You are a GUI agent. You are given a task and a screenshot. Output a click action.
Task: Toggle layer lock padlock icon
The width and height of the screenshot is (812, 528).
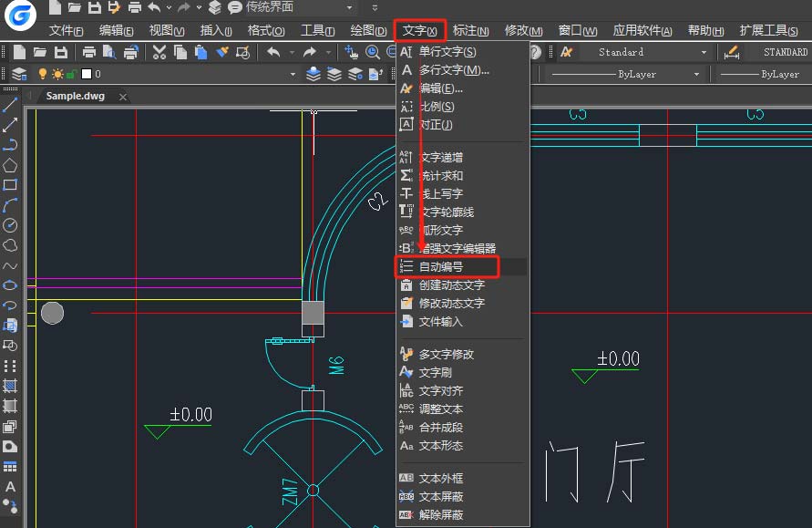72,74
